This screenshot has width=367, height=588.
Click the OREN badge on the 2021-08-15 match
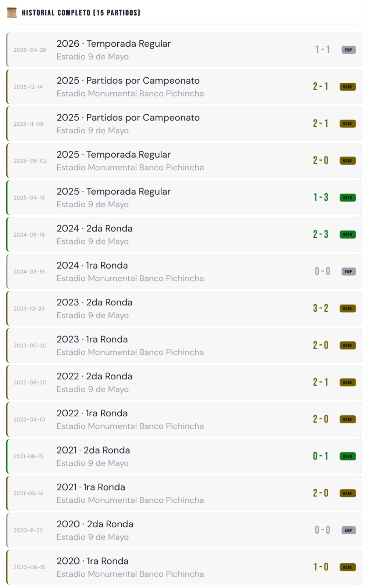click(x=348, y=456)
